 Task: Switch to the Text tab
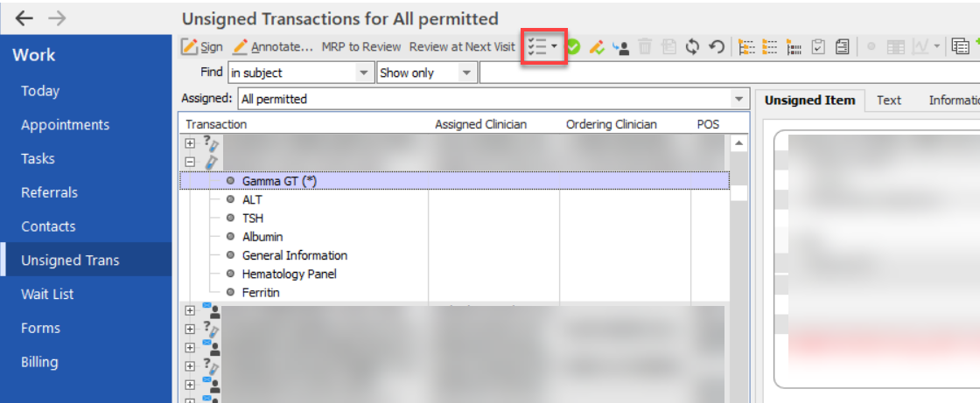tap(888, 101)
